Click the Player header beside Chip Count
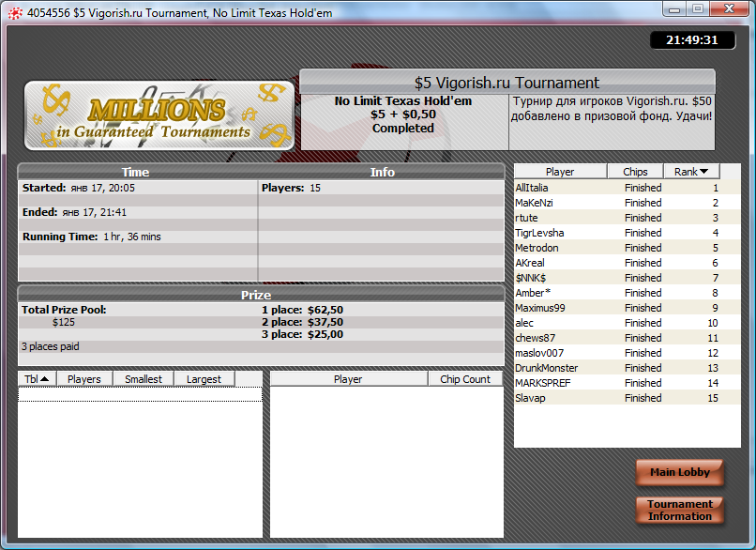756x550 pixels. (348, 379)
